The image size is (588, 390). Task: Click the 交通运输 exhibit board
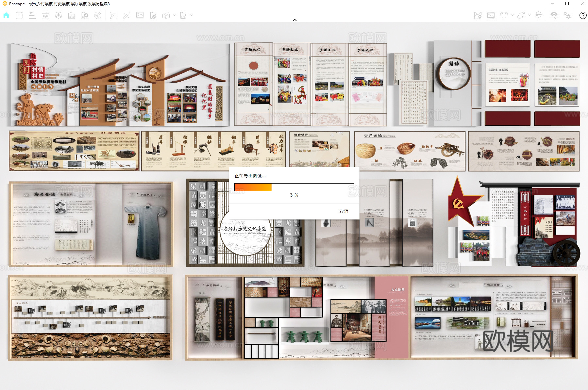(x=410, y=151)
